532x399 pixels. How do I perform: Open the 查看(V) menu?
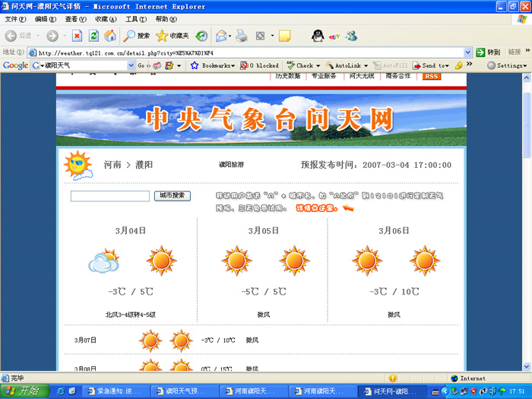click(x=76, y=19)
